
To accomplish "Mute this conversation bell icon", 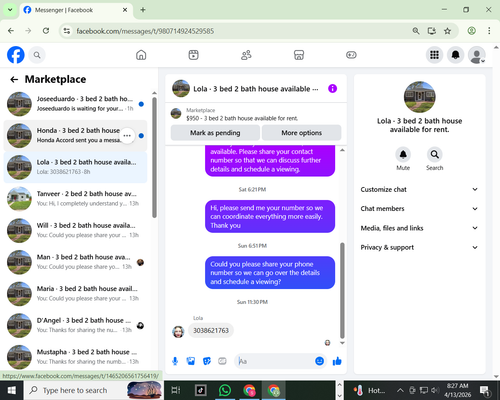I will click(x=403, y=155).
